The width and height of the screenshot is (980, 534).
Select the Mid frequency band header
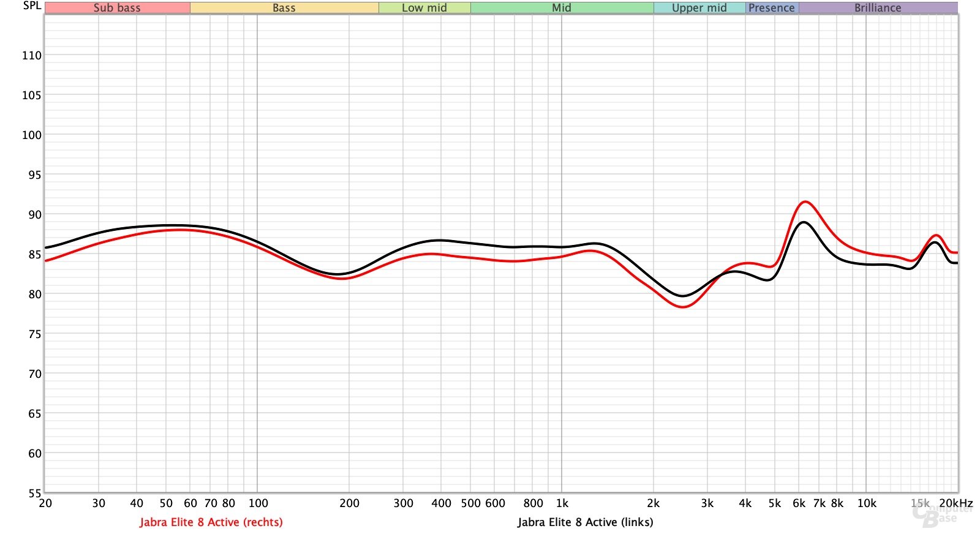(x=562, y=8)
